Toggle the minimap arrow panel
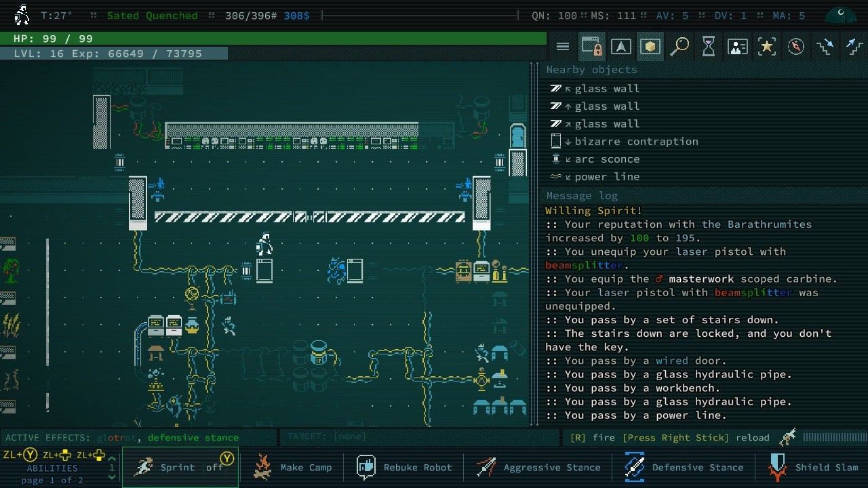This screenshot has height=488, width=868. pyautogui.click(x=620, y=46)
